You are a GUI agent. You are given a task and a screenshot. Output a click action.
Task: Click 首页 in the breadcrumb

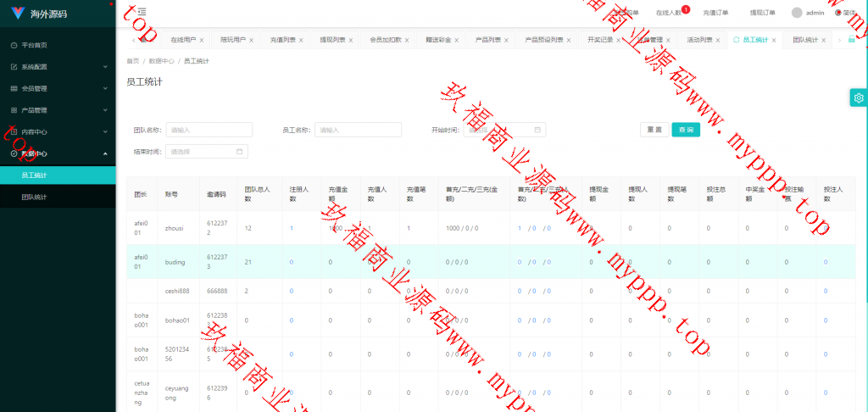(x=133, y=61)
